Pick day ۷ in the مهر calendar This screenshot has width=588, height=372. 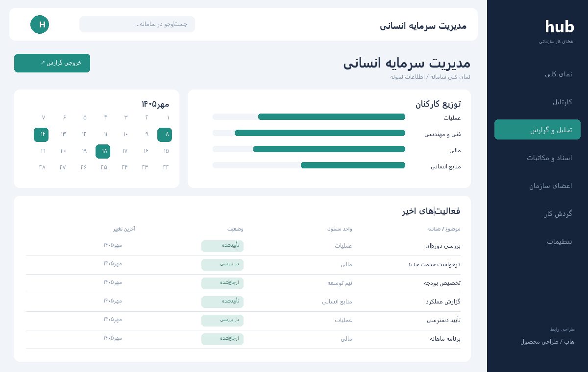44,117
